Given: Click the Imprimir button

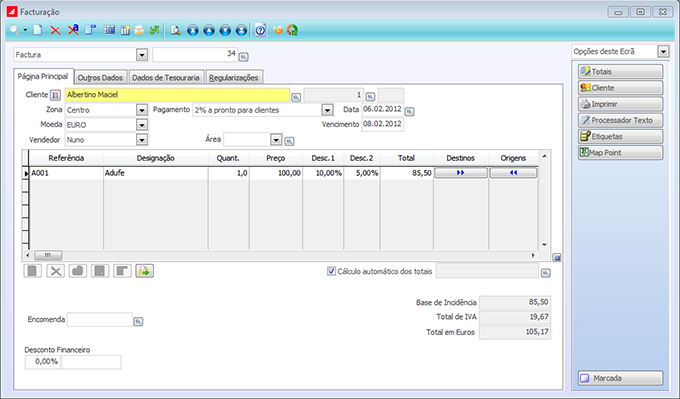Looking at the screenshot, I should [620, 104].
